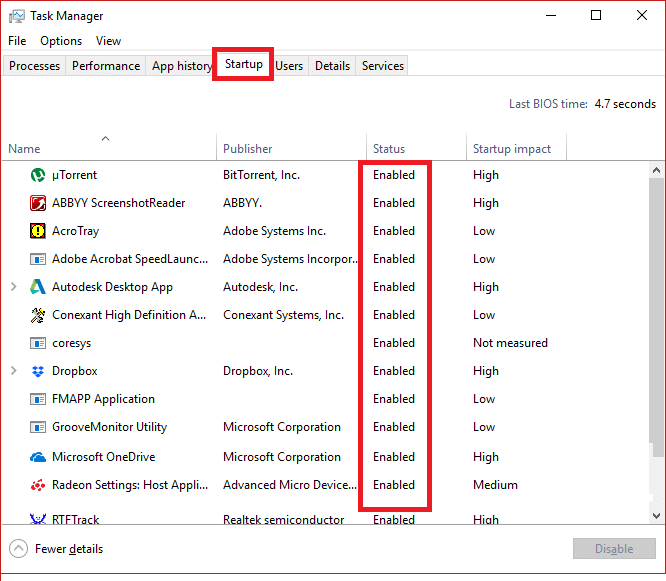Maximize the Task Manager window

(x=596, y=16)
